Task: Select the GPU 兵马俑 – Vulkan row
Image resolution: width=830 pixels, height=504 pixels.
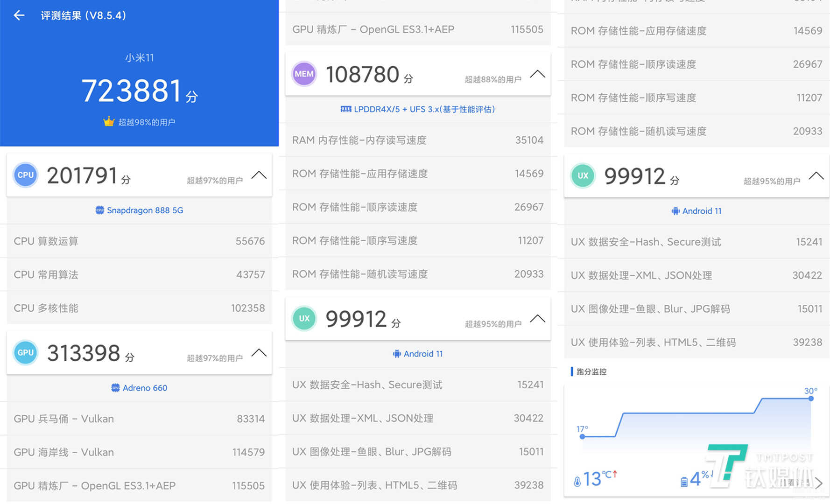Action: pyautogui.click(x=139, y=419)
